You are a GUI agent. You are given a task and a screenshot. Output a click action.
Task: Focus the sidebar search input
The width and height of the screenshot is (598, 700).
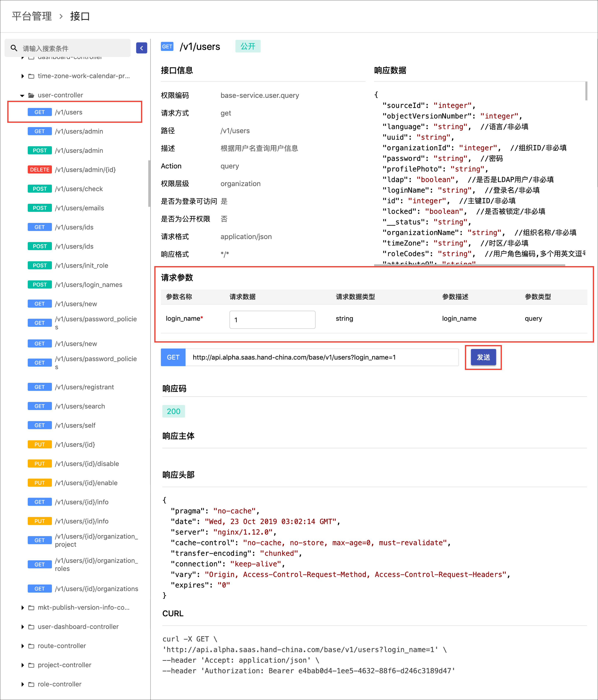click(67, 48)
